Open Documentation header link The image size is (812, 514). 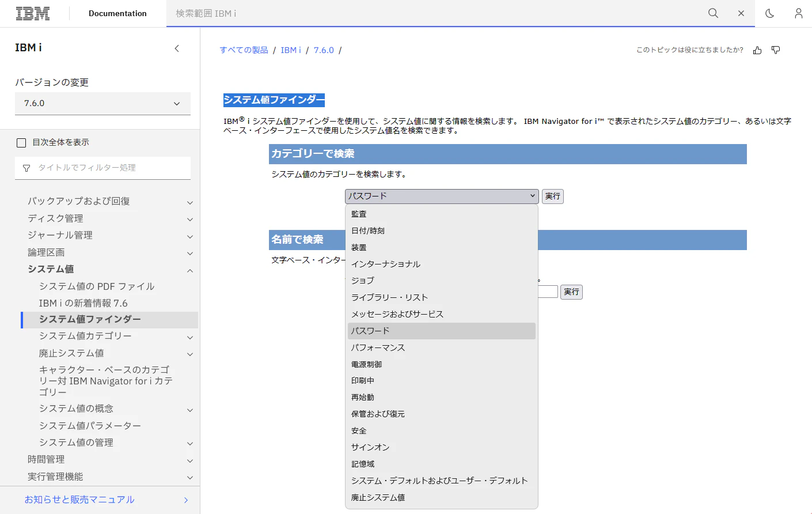point(117,13)
